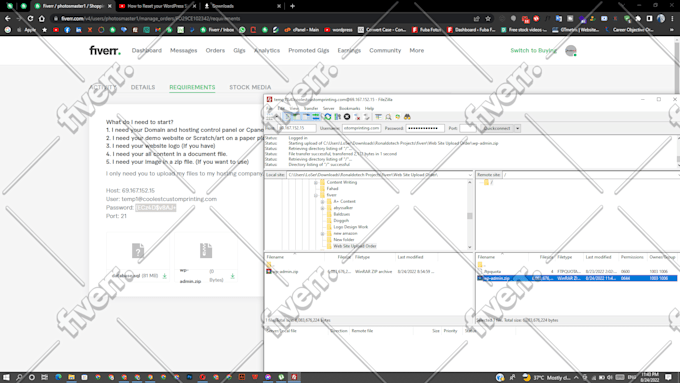This screenshot has height=383, width=680.
Task: Click local tree vertical scrollbar thumb
Action: point(470,216)
